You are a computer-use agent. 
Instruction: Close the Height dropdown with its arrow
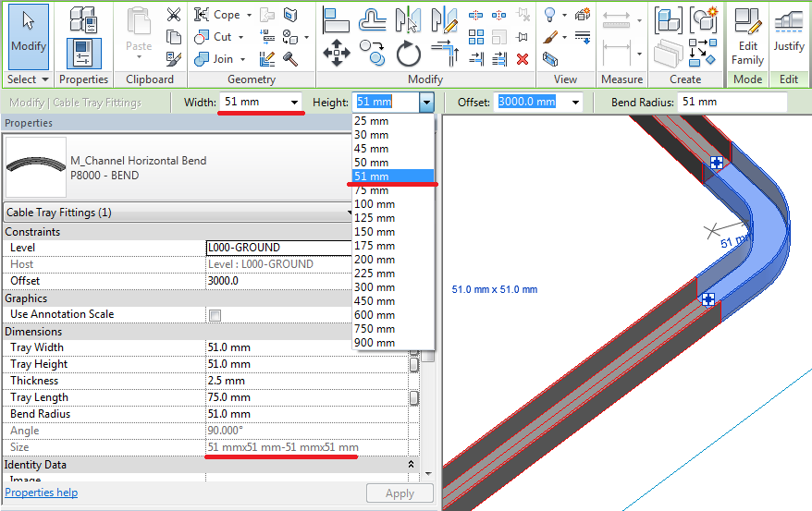tap(426, 103)
